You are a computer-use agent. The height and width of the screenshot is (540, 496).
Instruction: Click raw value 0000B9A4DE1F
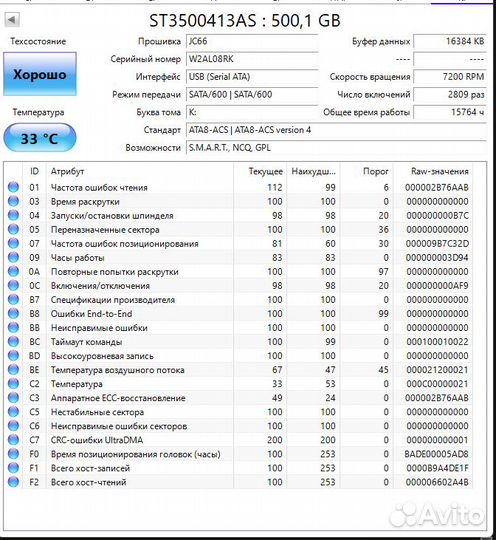click(437, 468)
